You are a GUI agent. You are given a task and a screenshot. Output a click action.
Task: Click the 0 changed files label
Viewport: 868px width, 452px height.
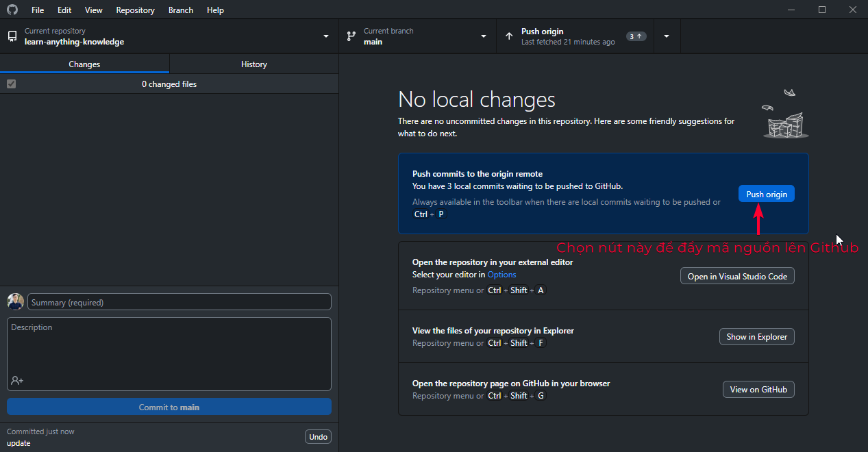tap(169, 84)
